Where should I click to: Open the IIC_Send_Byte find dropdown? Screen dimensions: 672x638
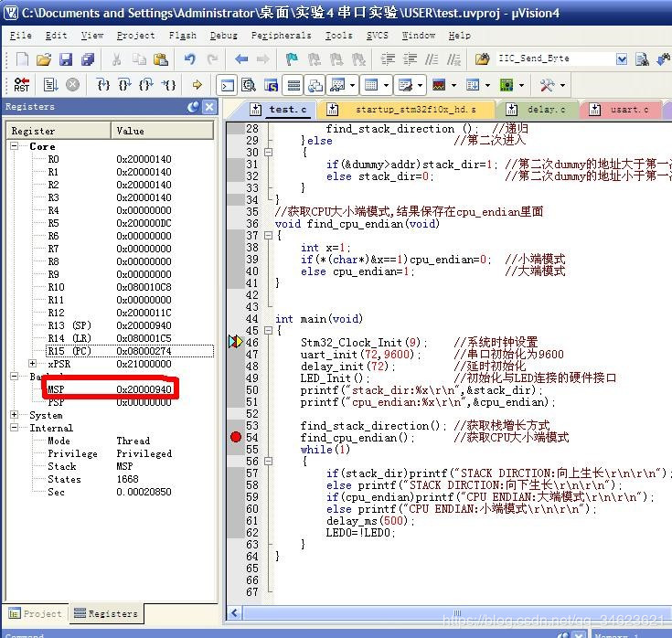click(622, 59)
